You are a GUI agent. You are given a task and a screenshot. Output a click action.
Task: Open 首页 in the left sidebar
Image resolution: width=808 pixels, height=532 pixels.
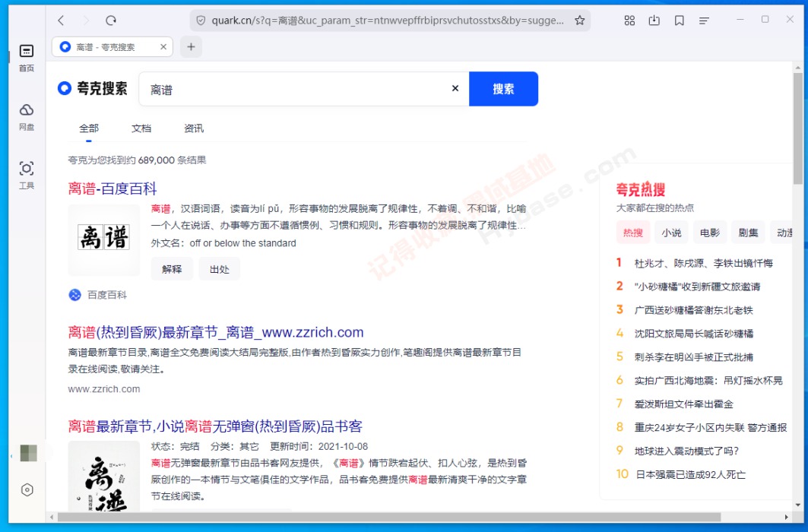(x=27, y=58)
